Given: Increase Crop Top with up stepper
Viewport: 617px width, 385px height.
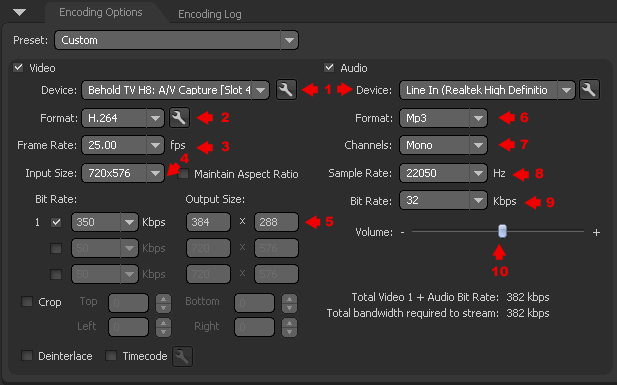Looking at the screenshot, I should (x=163, y=299).
